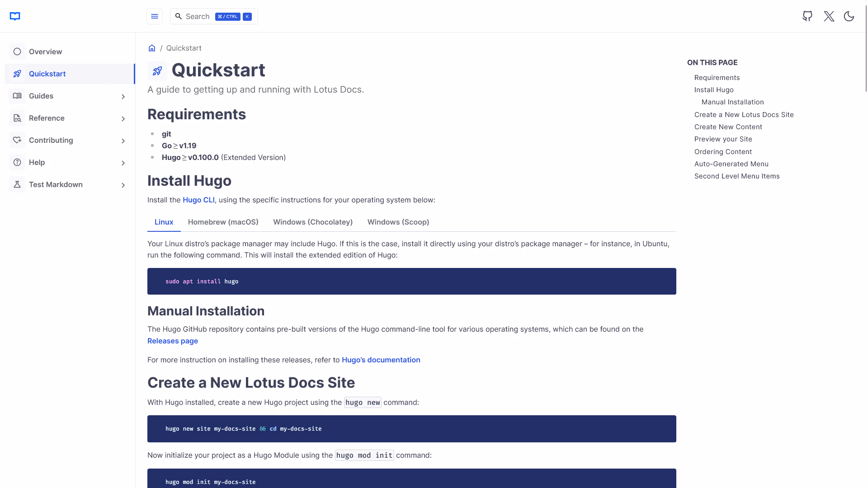868x488 pixels.
Task: Open Hugo's documentation link
Action: 381,360
